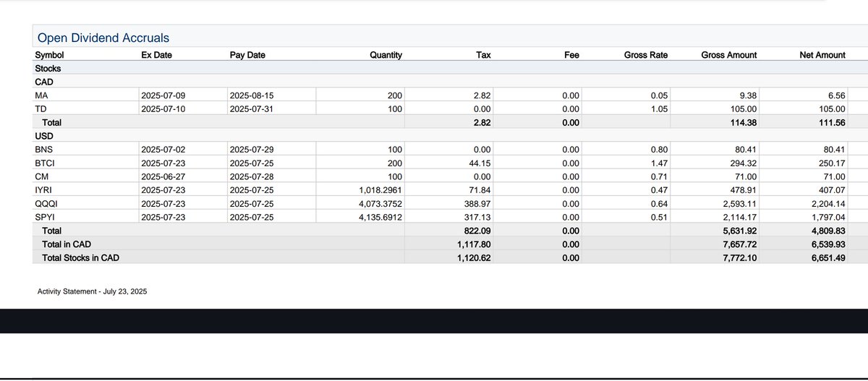Image resolution: width=868 pixels, height=381 pixels.
Task: Click the Gross Amount column header
Action: pos(729,55)
